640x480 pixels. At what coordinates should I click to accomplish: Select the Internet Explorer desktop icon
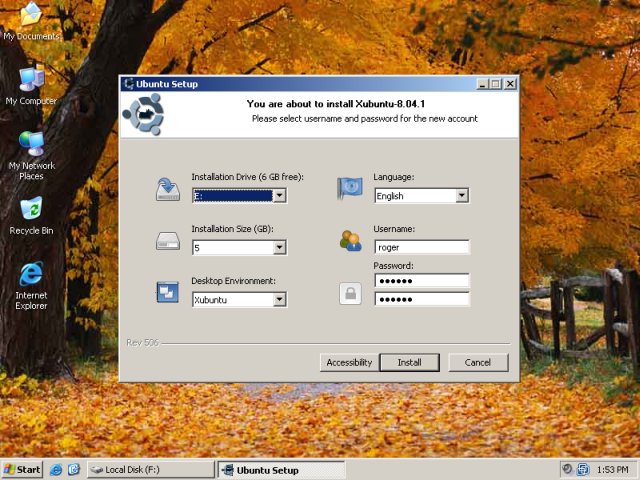[31, 286]
